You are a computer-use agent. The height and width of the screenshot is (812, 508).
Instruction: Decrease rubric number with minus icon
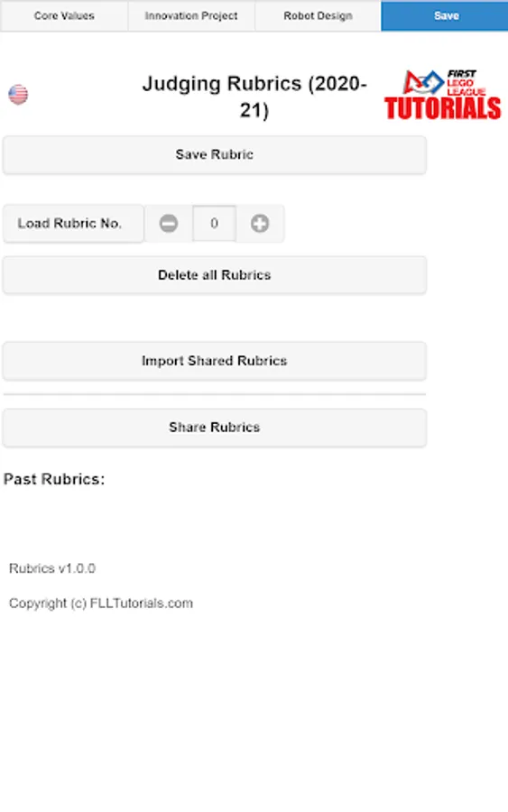click(169, 223)
